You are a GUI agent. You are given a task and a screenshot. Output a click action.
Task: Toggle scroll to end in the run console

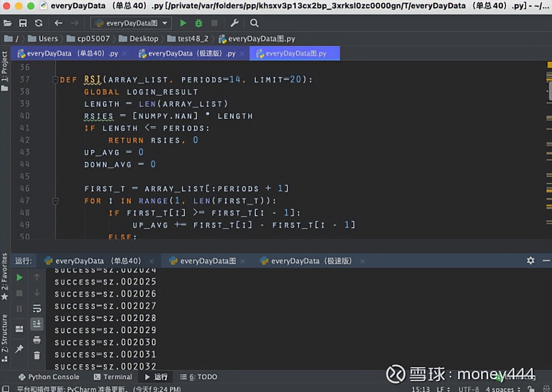pos(37,324)
